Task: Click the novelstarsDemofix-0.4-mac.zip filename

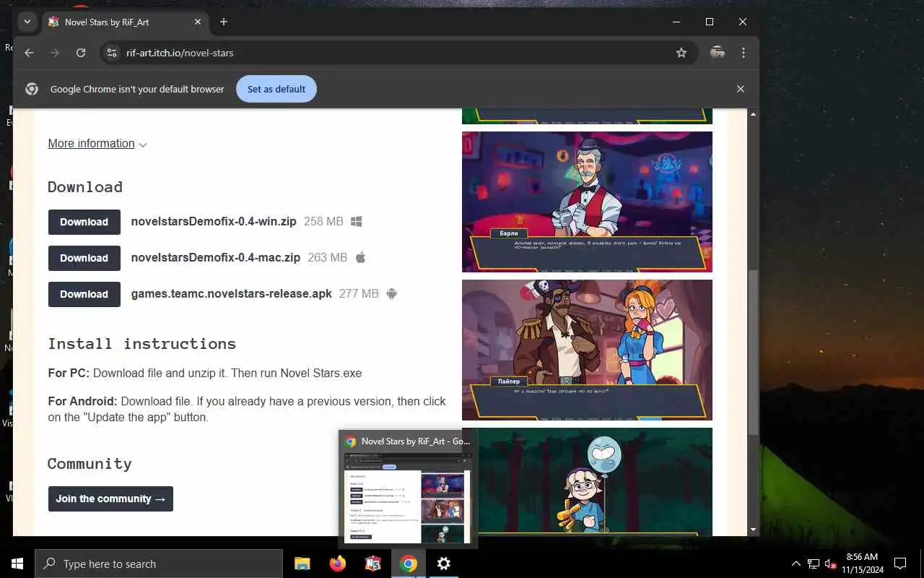Action: pyautogui.click(x=216, y=257)
